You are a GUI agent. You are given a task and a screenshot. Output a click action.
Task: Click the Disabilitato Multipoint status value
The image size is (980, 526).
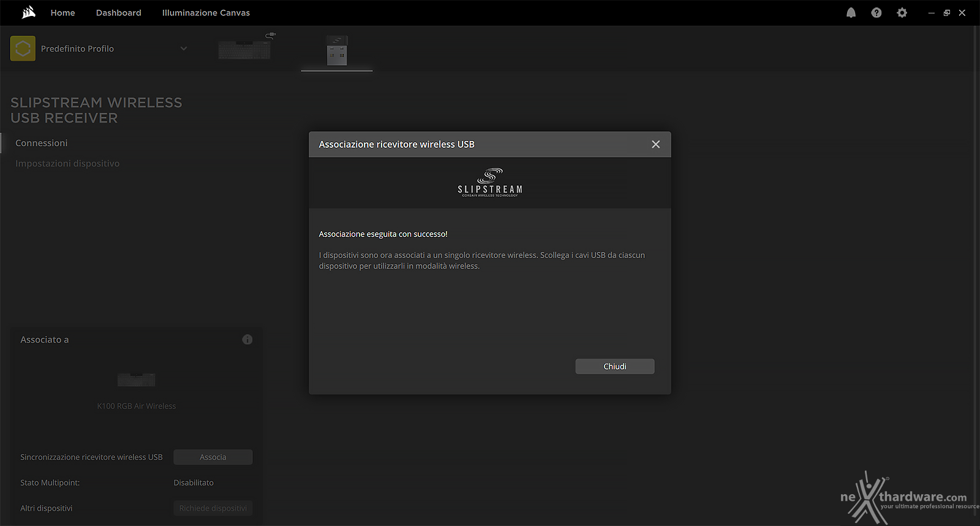coord(194,483)
